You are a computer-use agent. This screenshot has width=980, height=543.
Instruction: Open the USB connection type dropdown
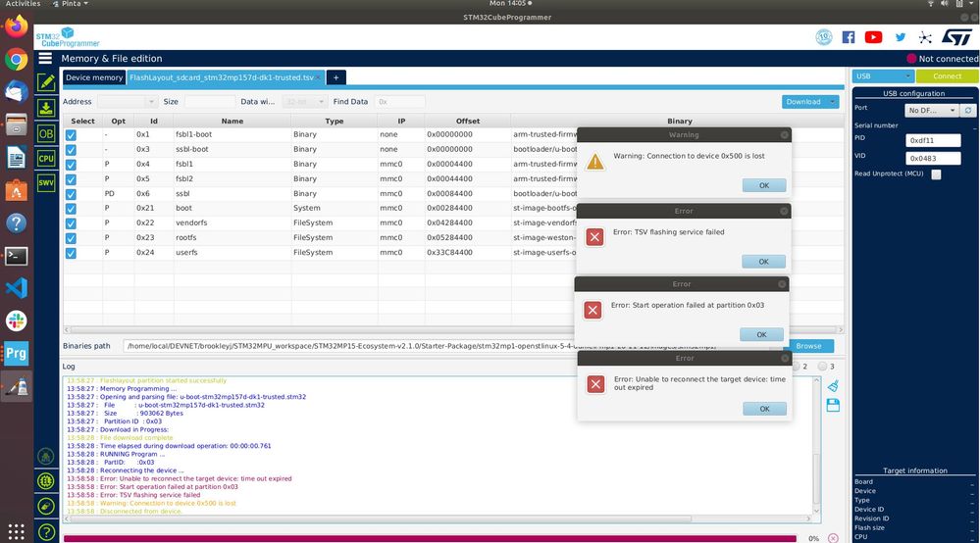(x=883, y=76)
